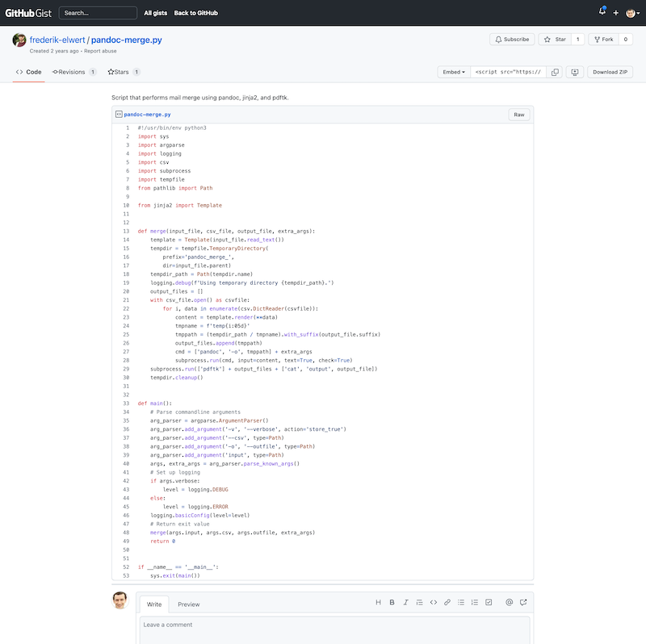Image resolution: width=646 pixels, height=644 pixels.
Task: Open the user avatar menu in header
Action: 631,13
